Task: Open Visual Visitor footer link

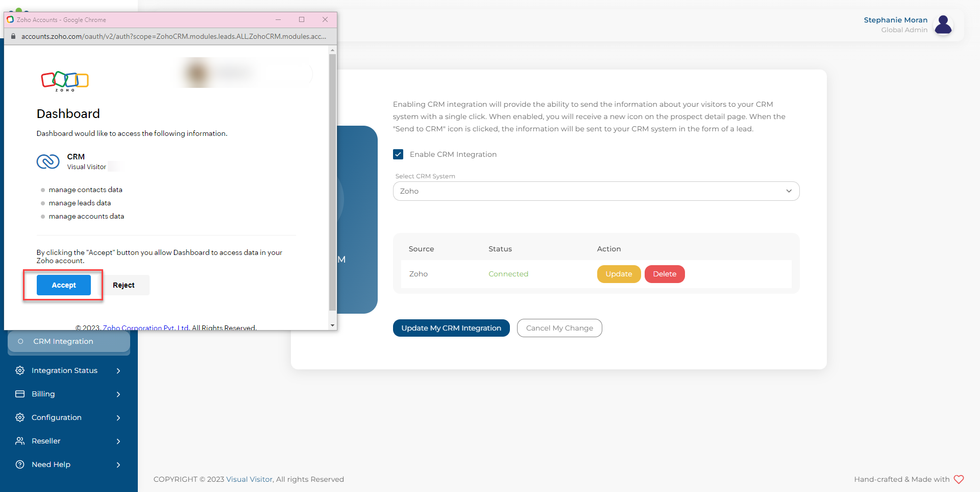Action: pyautogui.click(x=249, y=479)
